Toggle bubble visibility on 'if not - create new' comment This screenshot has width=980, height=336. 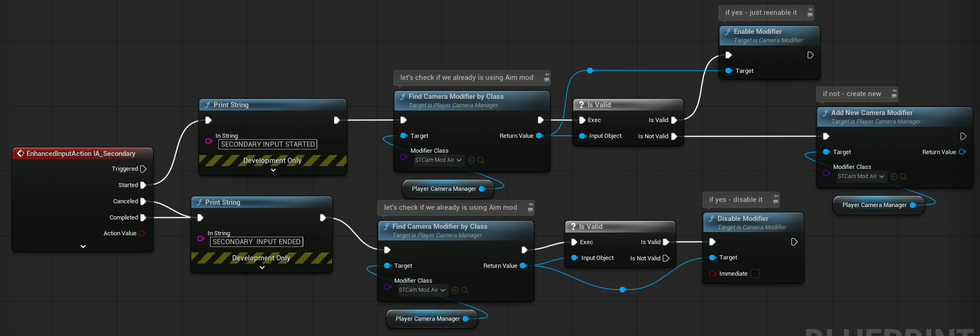[894, 97]
